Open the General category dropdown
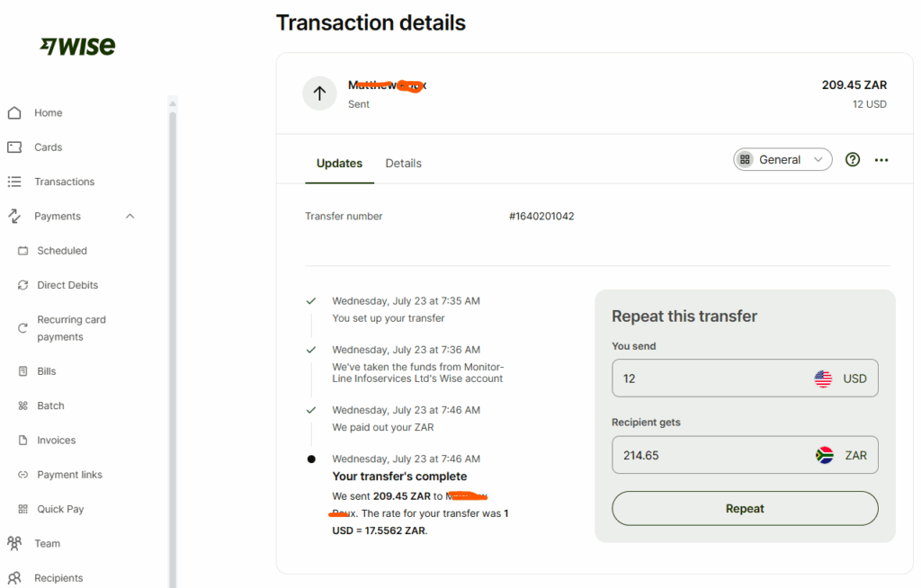Viewport: 921px width, 588px height. click(x=782, y=160)
